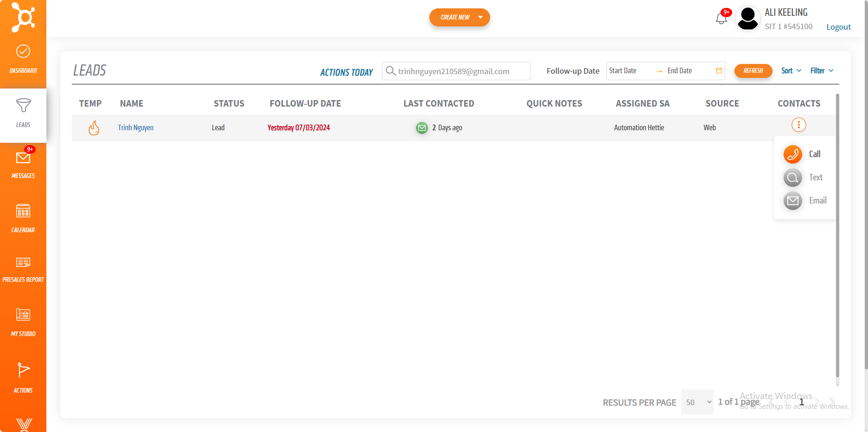Open the Messages envelope icon
Screen dimensions: 868x432
tap(23, 158)
